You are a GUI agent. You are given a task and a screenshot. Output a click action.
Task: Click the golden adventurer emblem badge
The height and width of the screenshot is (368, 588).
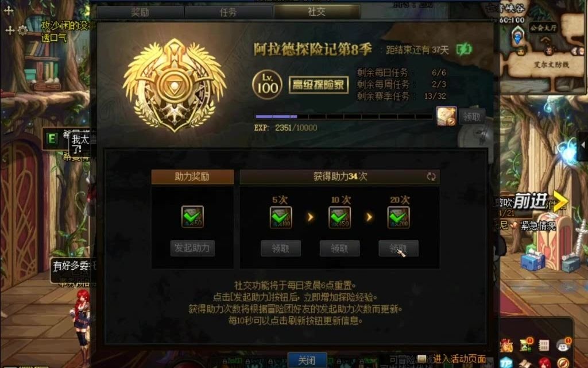(175, 86)
